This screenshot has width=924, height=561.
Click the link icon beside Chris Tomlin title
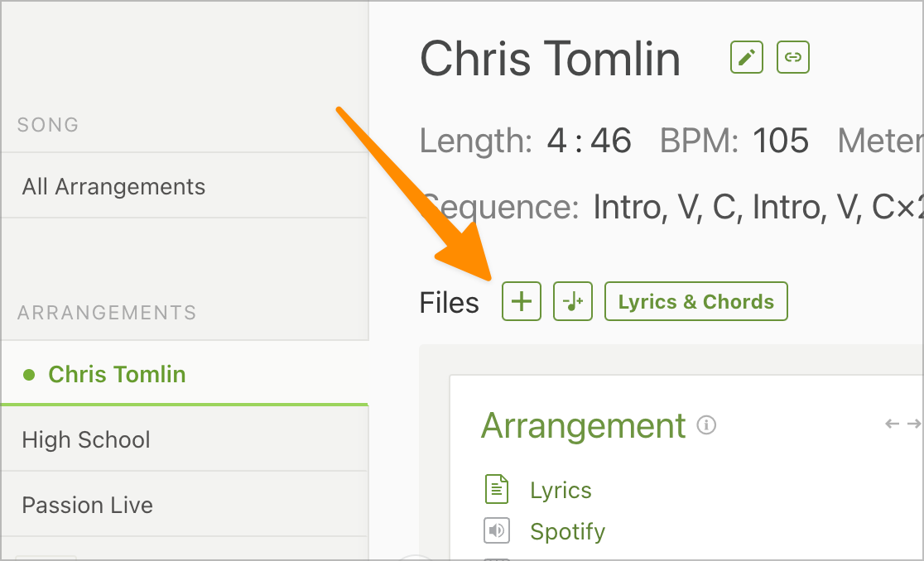pyautogui.click(x=793, y=57)
